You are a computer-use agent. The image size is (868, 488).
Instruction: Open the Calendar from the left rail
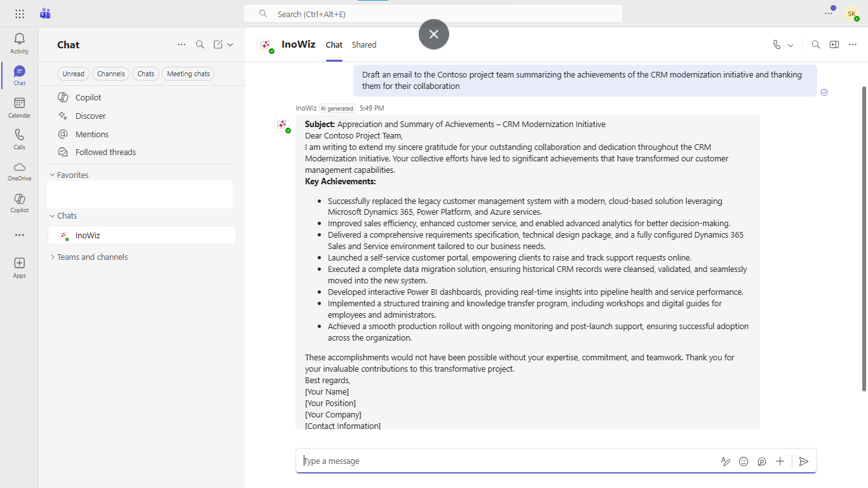(x=19, y=107)
